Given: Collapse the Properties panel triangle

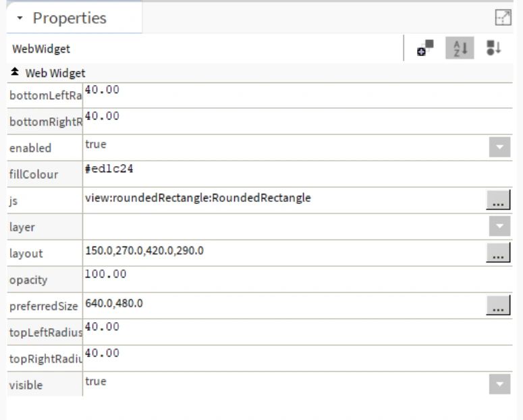Looking at the screenshot, I should click(20, 19).
